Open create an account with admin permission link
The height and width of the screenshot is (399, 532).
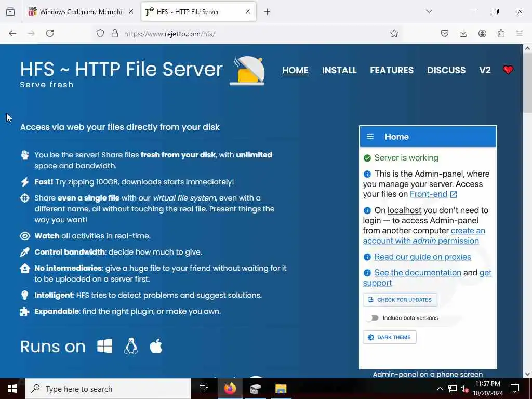tap(424, 235)
